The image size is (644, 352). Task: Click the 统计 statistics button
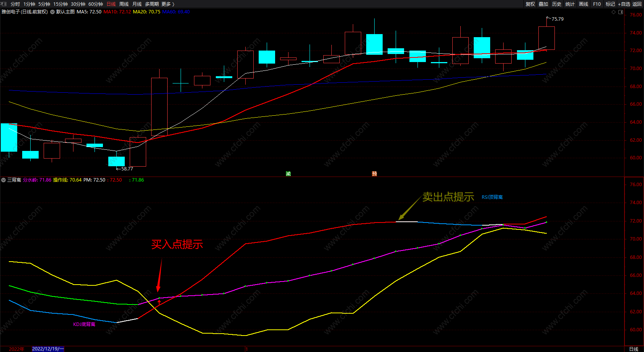point(570,4)
